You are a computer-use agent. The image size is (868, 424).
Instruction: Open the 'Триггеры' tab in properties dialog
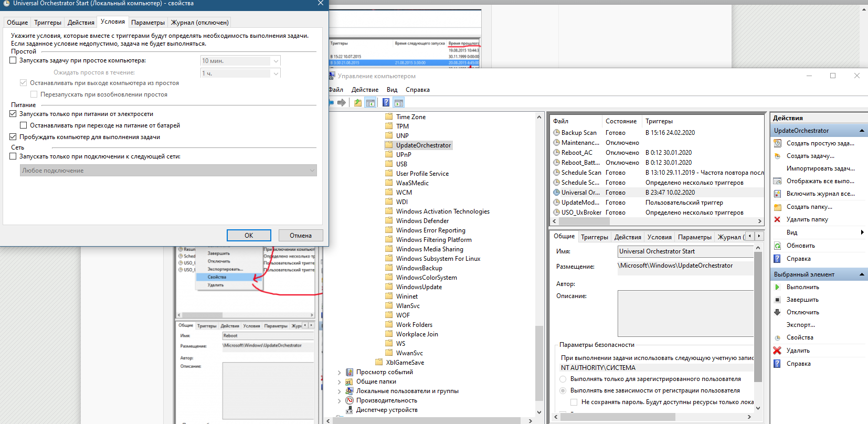pos(48,23)
